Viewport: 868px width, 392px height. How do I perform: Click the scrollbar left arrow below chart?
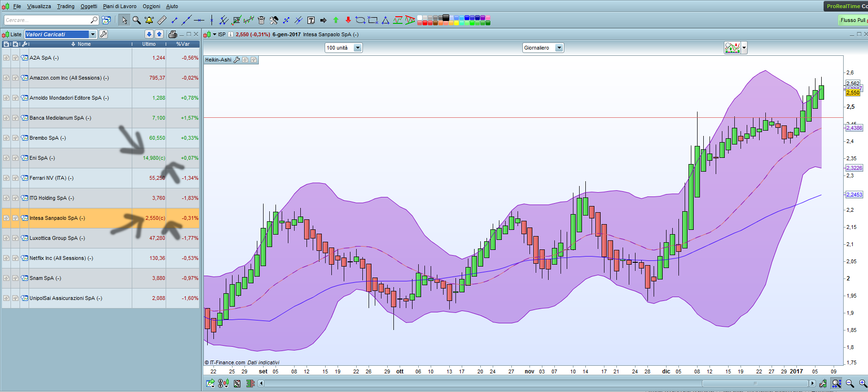click(261, 383)
